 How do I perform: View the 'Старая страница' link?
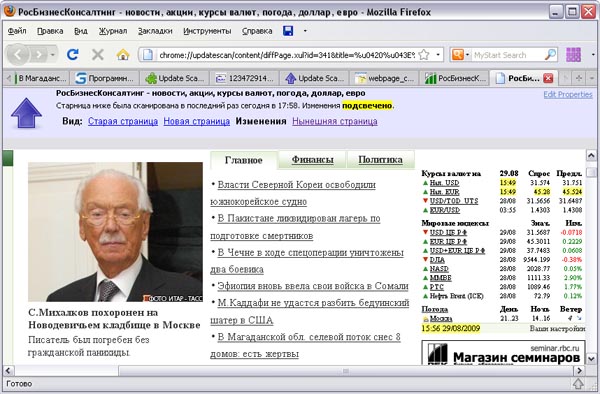(123, 121)
